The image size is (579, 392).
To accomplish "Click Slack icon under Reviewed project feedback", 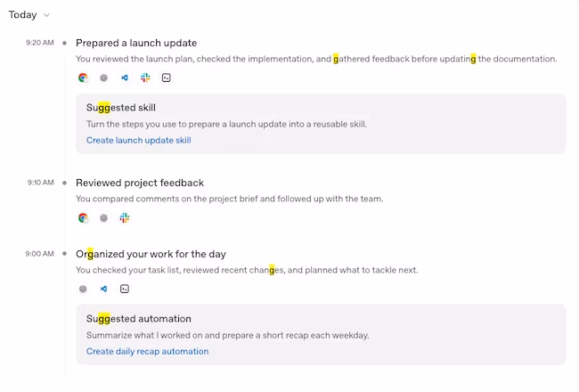I will (x=125, y=218).
